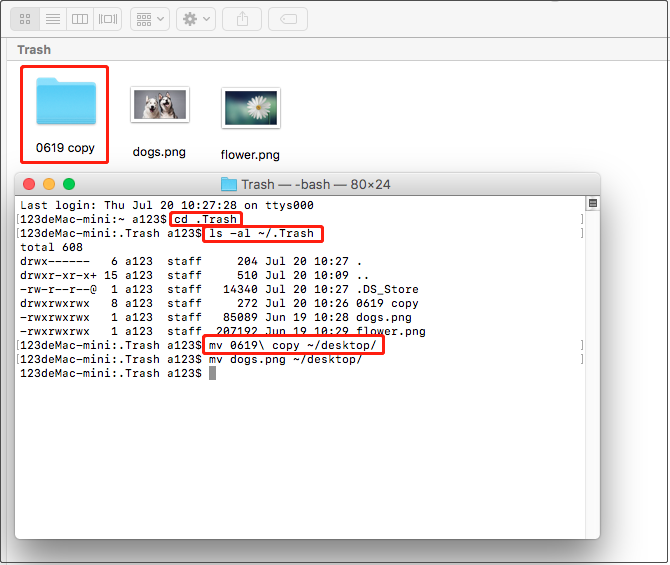Switch Finder to column view
Viewport: 670px width, 565px height.
pos(81,18)
